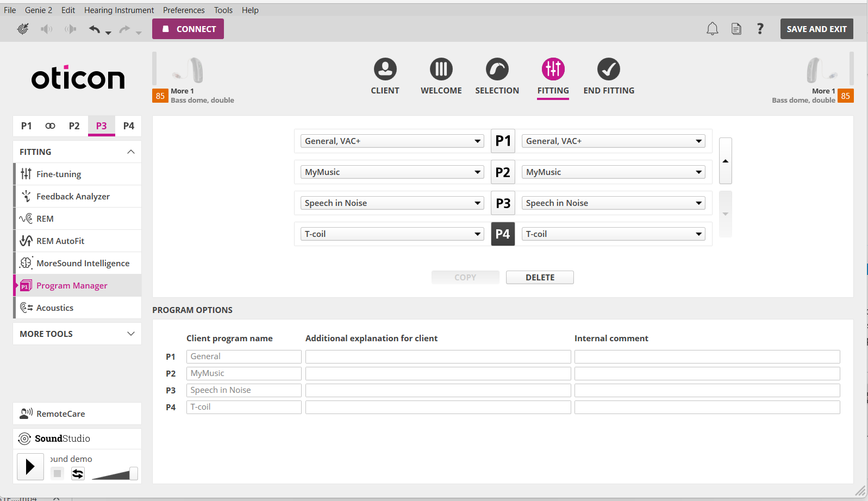Open the undo history dropdown arrow
Screen dimensions: 868x501
108,33
